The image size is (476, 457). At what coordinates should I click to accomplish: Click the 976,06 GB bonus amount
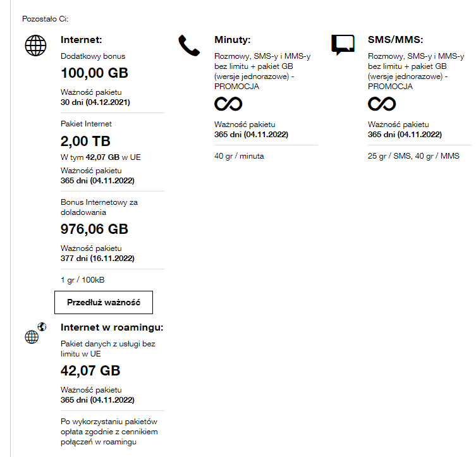pyautogui.click(x=94, y=229)
